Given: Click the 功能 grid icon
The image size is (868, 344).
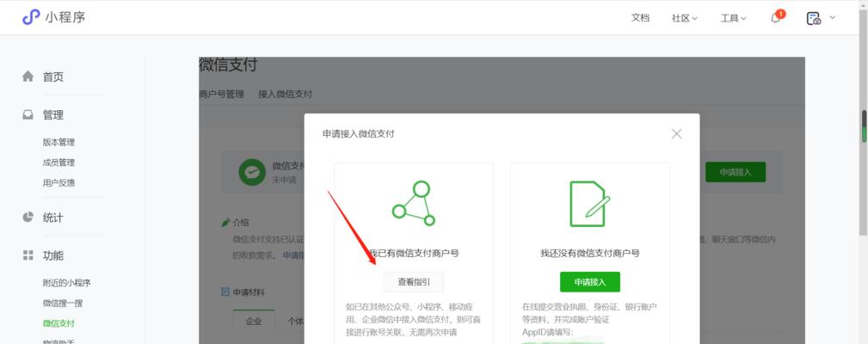Looking at the screenshot, I should pyautogui.click(x=28, y=255).
